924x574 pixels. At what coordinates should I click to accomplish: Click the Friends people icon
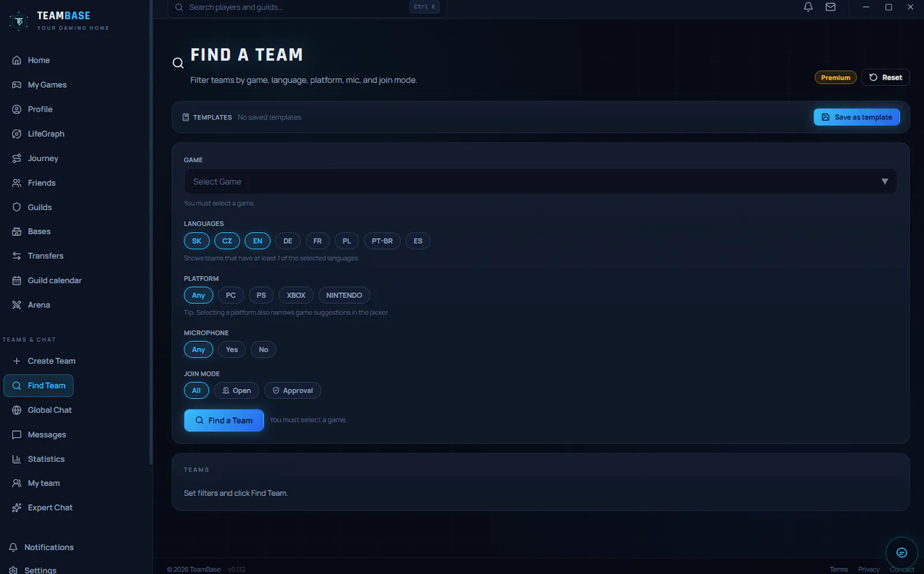pyautogui.click(x=17, y=182)
